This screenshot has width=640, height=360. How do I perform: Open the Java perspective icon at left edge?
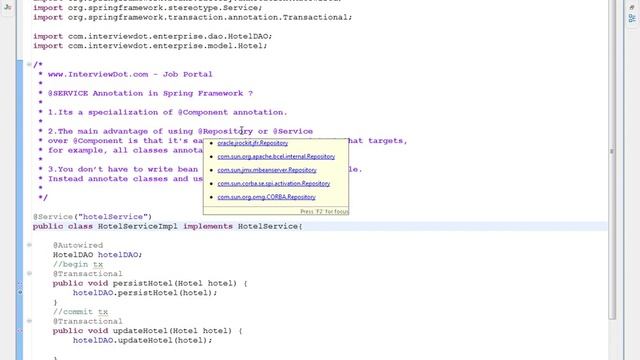[x=7, y=7]
